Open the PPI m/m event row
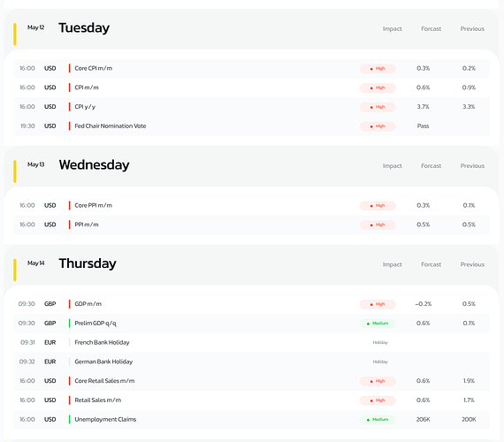Viewport: 504px width, 442px height. coord(251,225)
